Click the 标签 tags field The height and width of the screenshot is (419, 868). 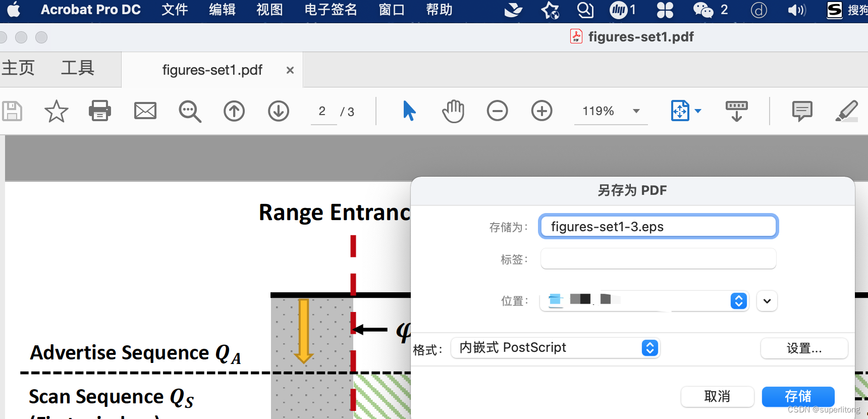click(x=659, y=259)
